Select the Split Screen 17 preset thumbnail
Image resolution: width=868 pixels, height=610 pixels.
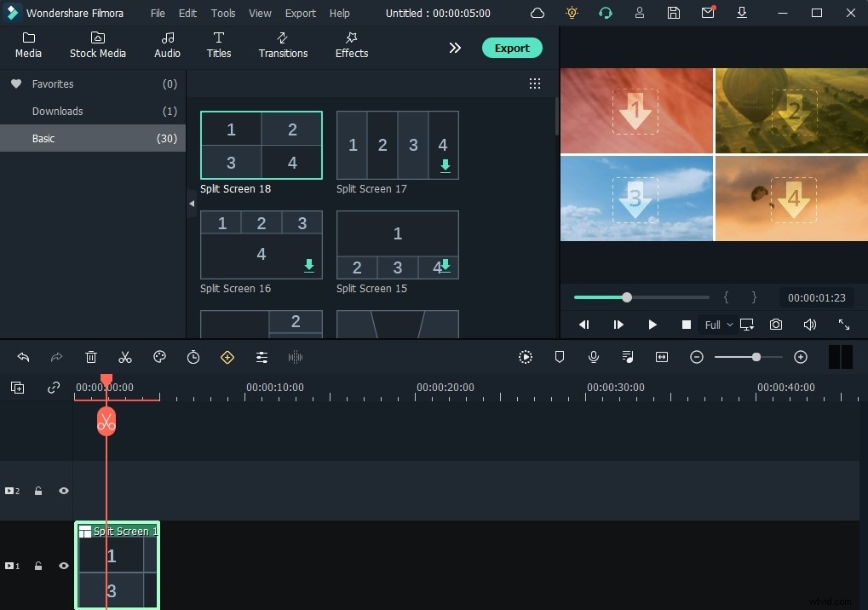pos(397,145)
